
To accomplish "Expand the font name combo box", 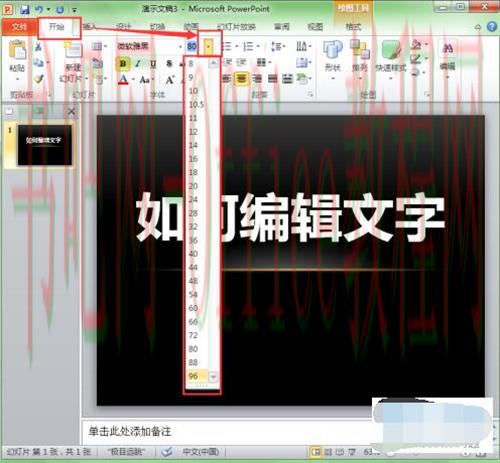I will pyautogui.click(x=180, y=46).
